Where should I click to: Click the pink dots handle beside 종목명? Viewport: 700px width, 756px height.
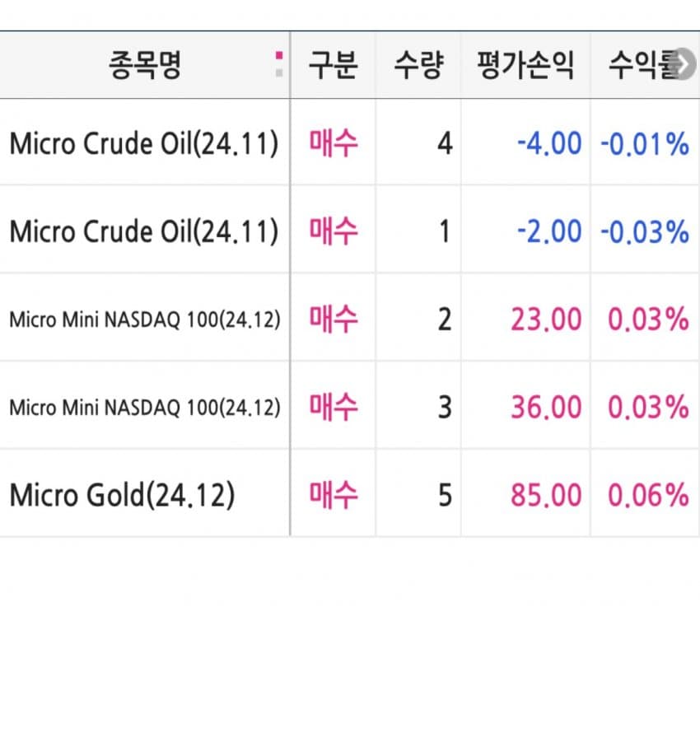[279, 65]
